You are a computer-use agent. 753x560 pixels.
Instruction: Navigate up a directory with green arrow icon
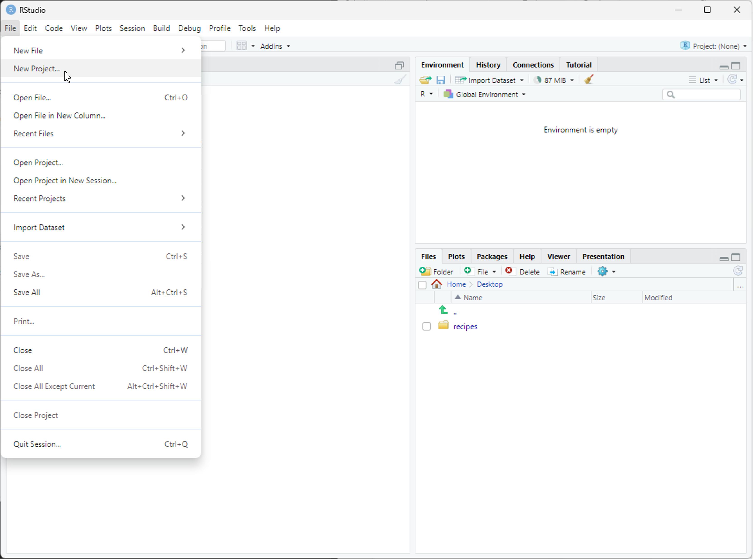tap(443, 310)
